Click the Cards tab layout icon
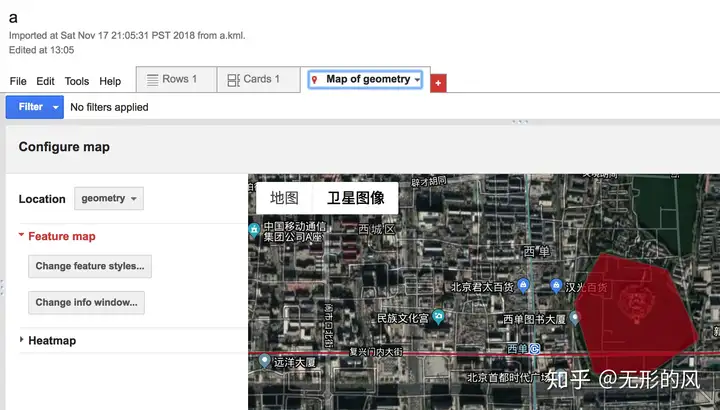 coord(234,80)
